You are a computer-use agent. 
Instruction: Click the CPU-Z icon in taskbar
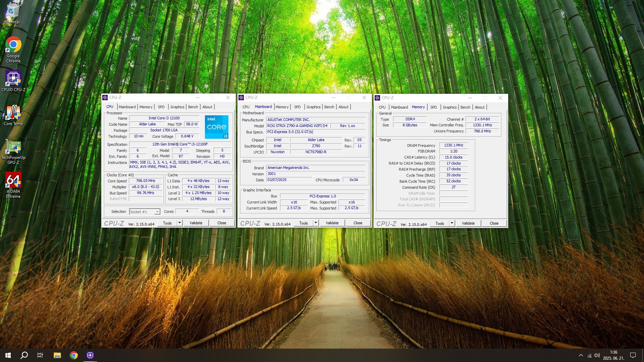coord(90,355)
